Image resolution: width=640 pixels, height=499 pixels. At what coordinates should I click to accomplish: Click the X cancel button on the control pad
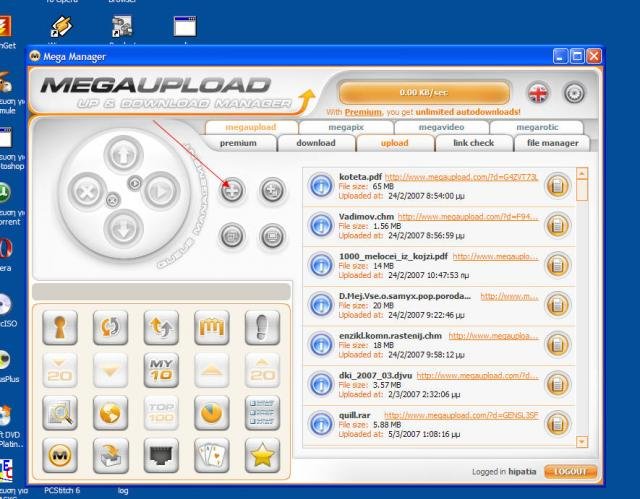tap(87, 191)
